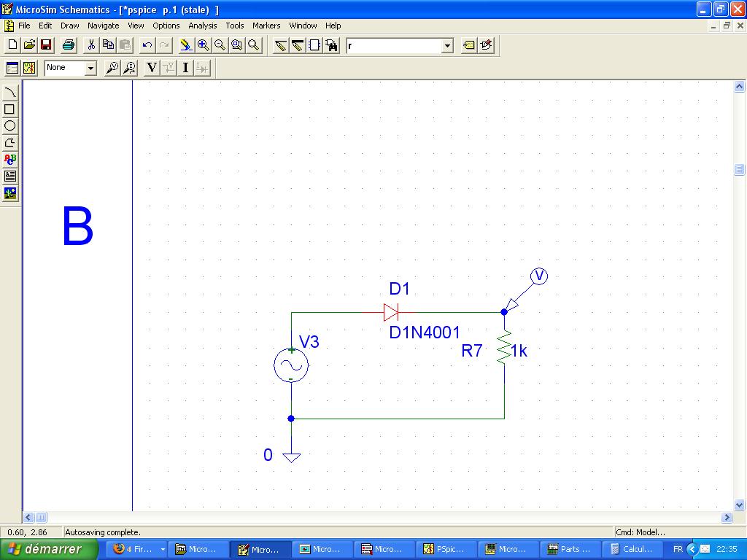The image size is (747, 560).
Task: Click the vertical scrollbar down arrow
Action: (740, 505)
